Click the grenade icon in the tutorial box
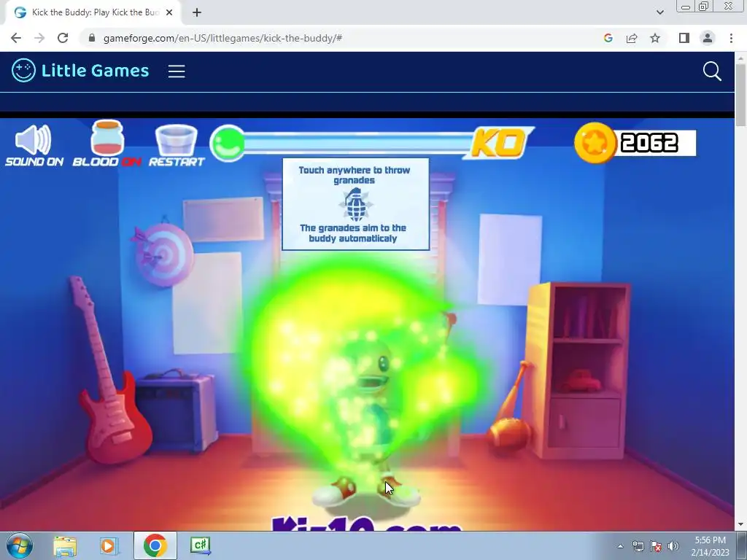The height and width of the screenshot is (560, 747). (x=355, y=205)
